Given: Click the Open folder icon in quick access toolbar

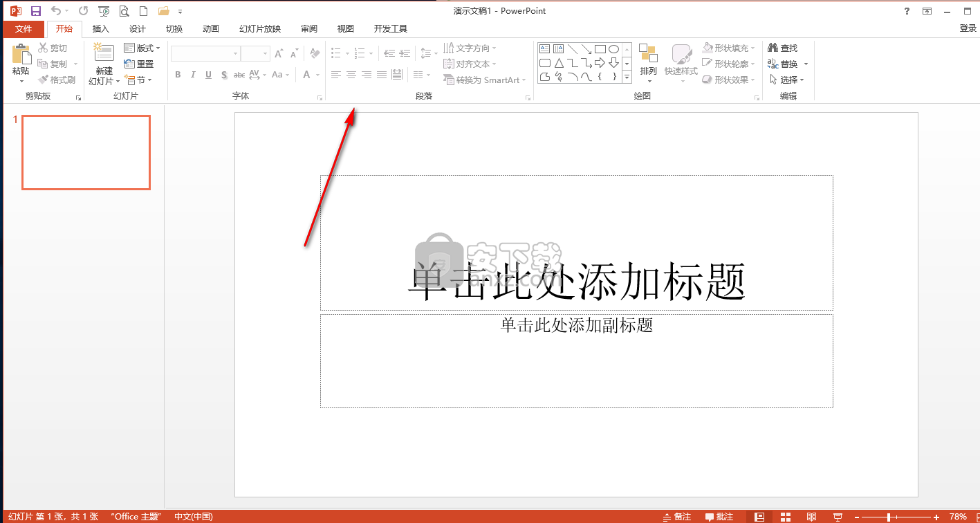Looking at the screenshot, I should point(163,11).
